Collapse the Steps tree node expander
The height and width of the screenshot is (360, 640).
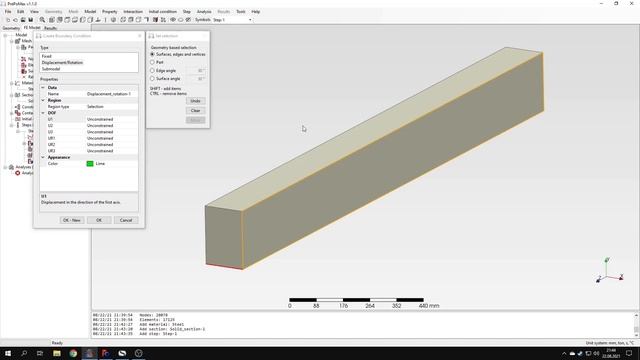coord(11,125)
